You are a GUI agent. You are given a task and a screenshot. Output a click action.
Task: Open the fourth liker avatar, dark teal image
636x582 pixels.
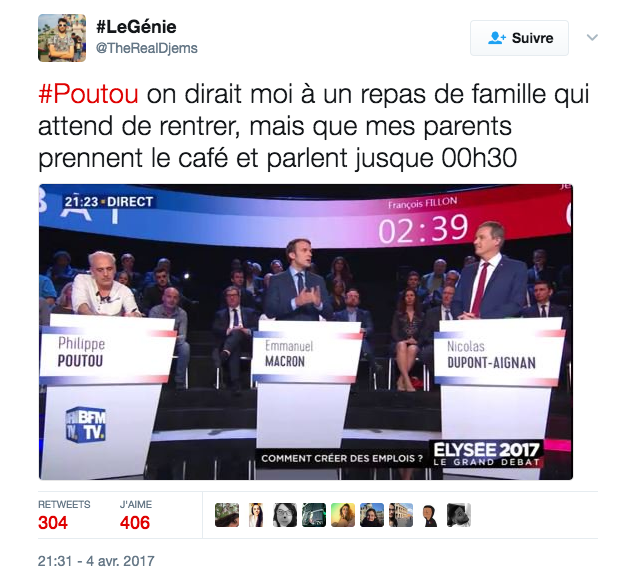[314, 515]
